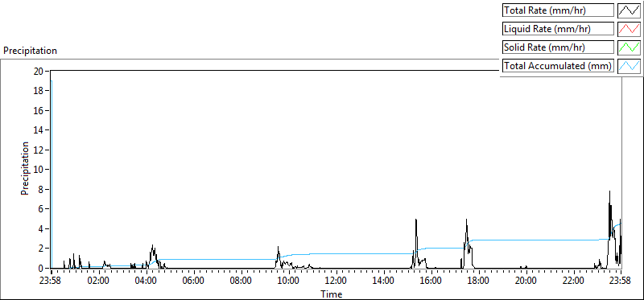Click the 08:00 time tick label
This screenshot has height=300, width=644.
point(242,282)
